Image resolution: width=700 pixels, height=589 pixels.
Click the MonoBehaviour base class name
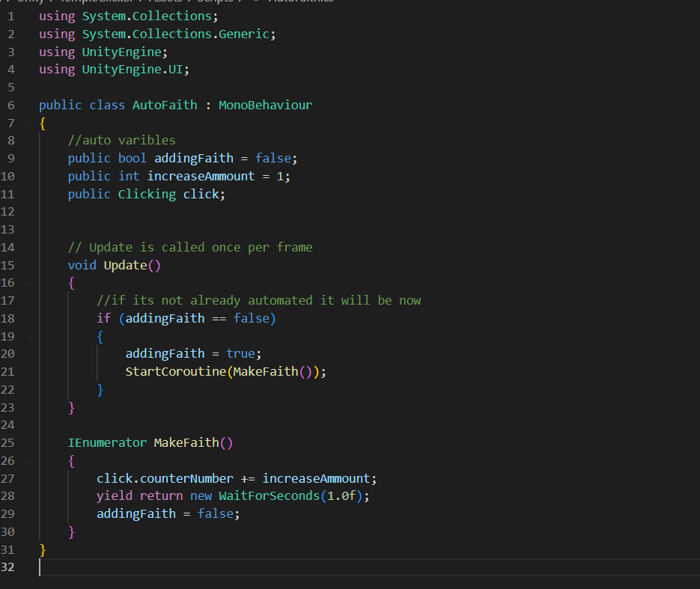265,105
